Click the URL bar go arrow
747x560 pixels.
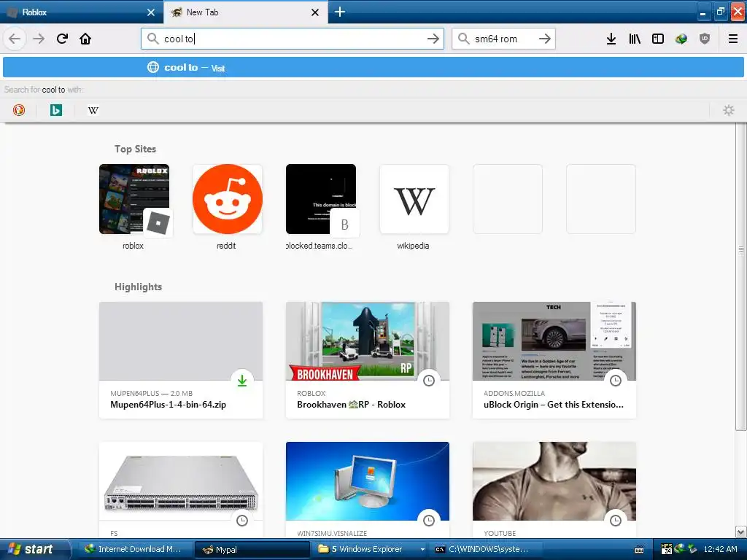[433, 39]
